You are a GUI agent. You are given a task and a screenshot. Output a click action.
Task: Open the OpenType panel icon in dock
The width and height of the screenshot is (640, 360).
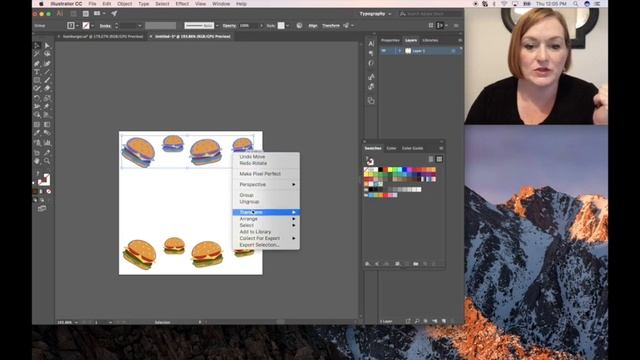click(371, 63)
